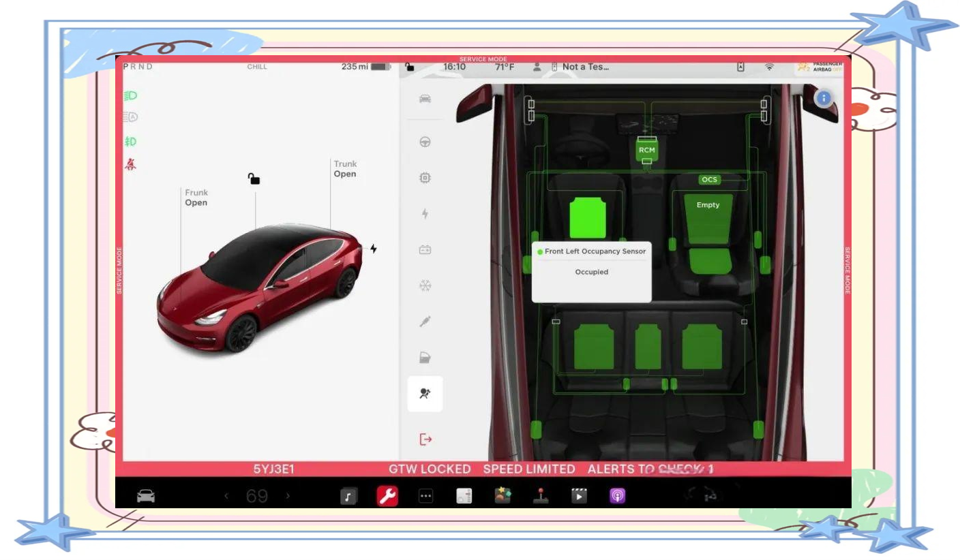This screenshot has height=560, width=960.
Task: Tap the Not a Tes… phone label
Action: point(586,67)
